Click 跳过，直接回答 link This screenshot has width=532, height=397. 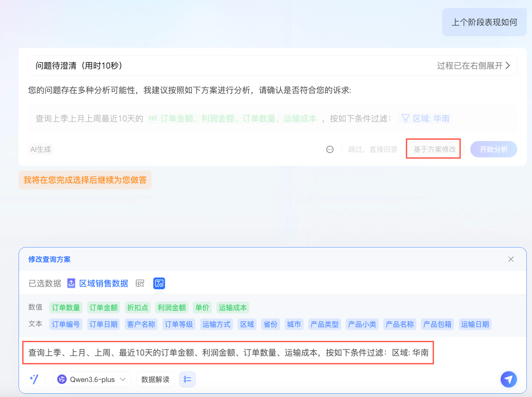(x=373, y=149)
